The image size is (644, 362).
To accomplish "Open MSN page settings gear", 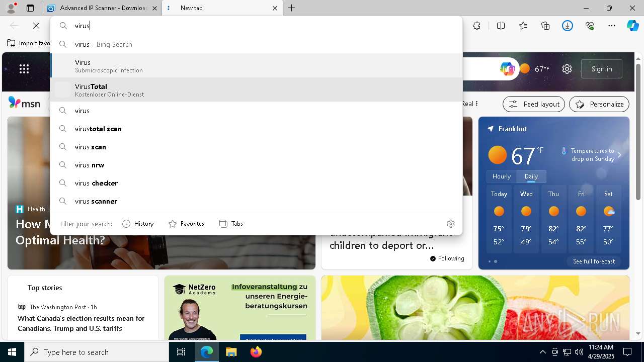I will click(567, 69).
